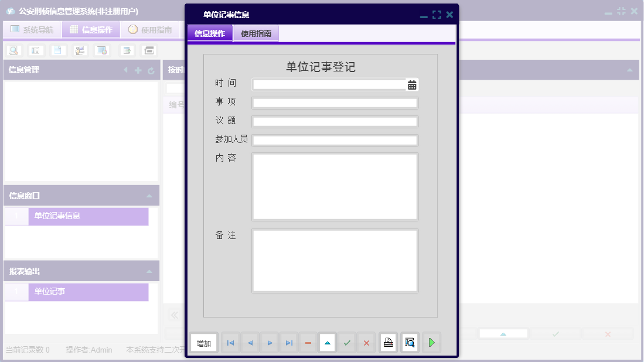Open the 系统导航 tab
The image size is (644, 362).
[x=33, y=28]
